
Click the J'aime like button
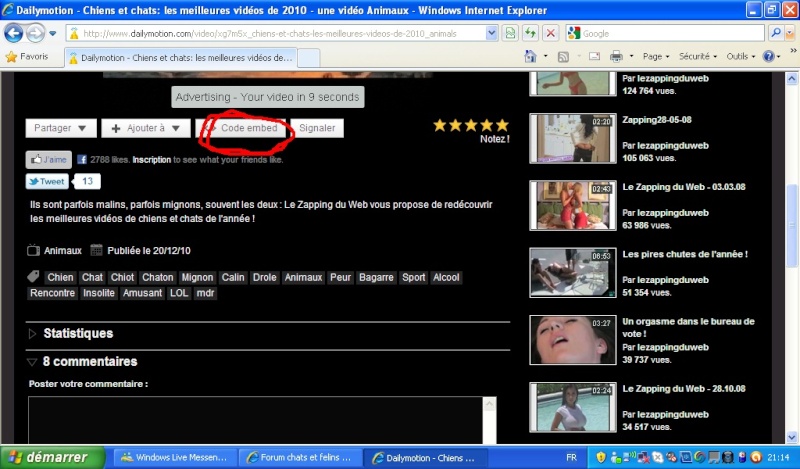(x=48, y=160)
